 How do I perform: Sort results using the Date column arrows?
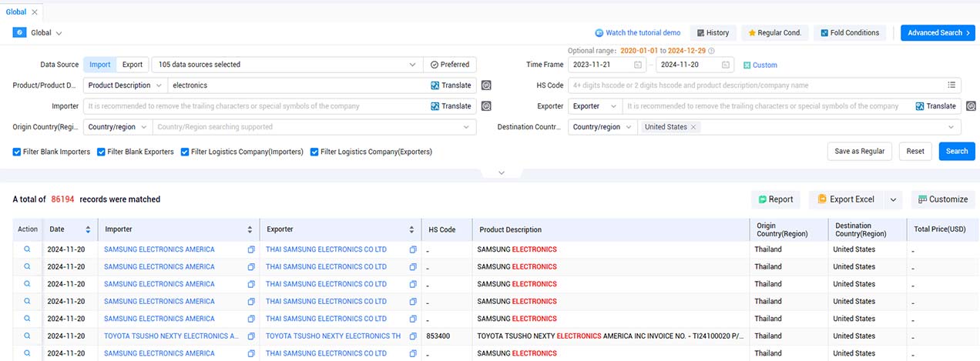(88, 229)
